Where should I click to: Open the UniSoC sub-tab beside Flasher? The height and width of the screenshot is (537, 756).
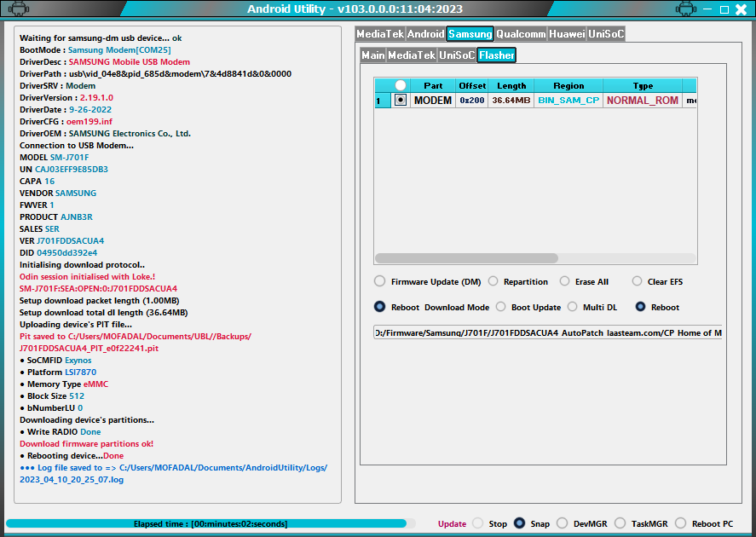click(x=457, y=55)
